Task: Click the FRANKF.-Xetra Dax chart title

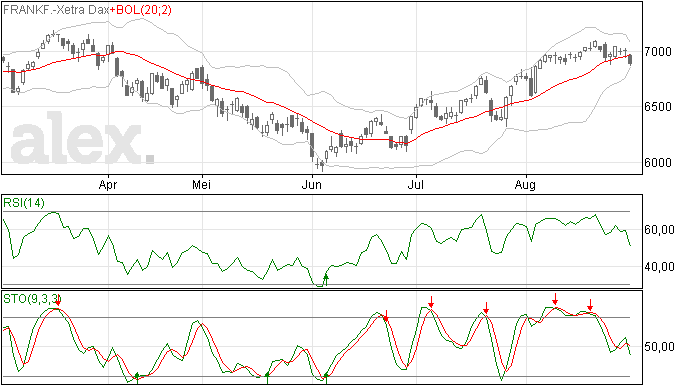Action: tap(56, 10)
